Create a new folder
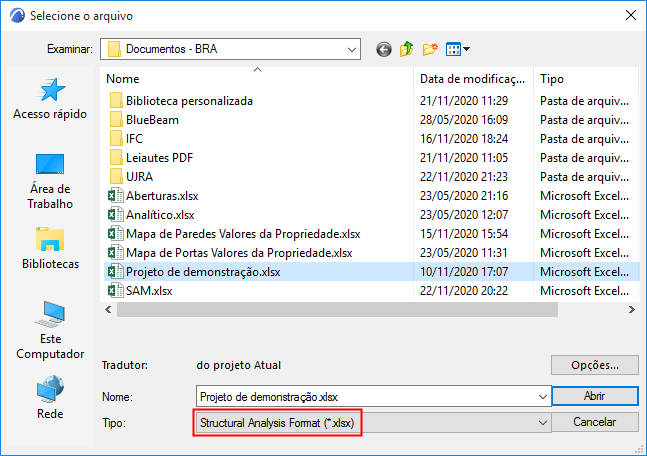647x456 pixels. 430,49
